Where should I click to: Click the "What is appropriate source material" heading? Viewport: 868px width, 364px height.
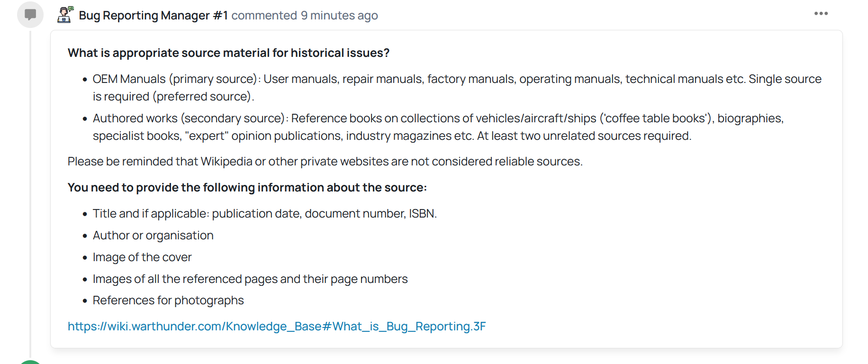tap(228, 53)
